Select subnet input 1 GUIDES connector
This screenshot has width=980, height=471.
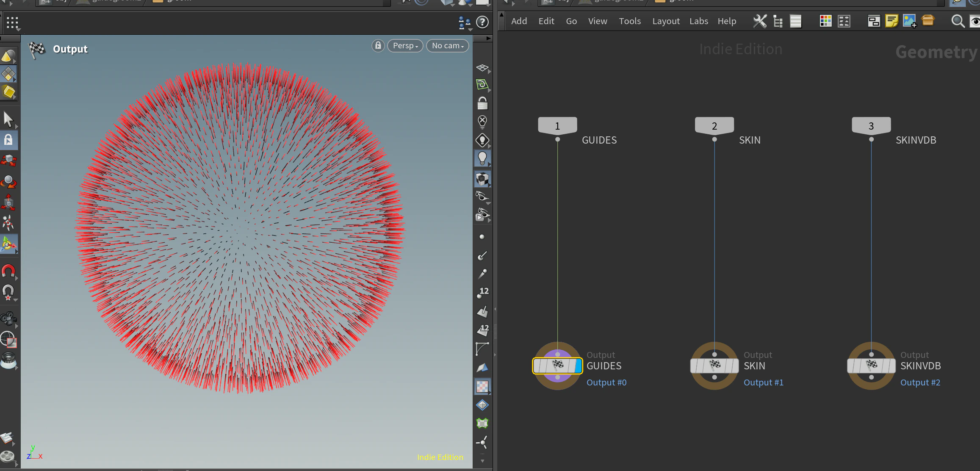[557, 126]
